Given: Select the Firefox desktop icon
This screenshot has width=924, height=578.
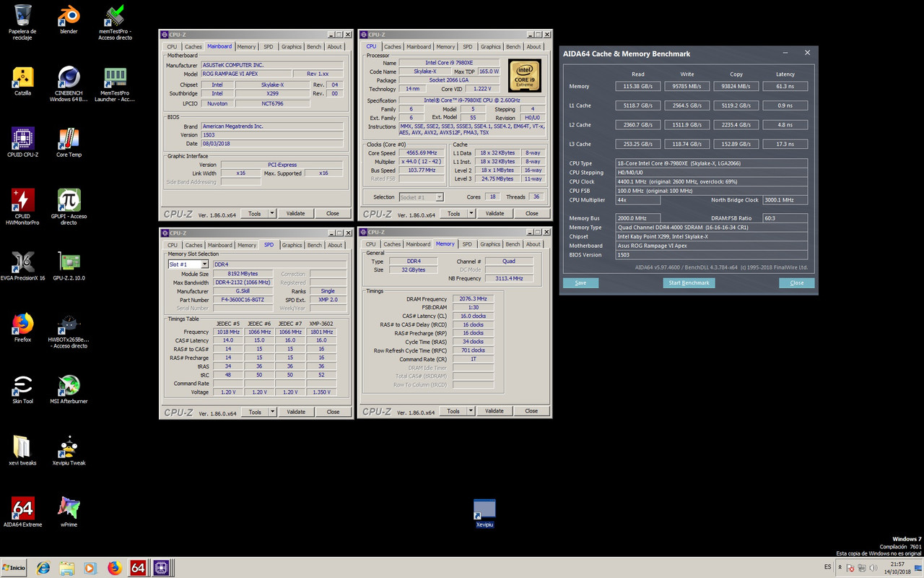Looking at the screenshot, I should 22,327.
